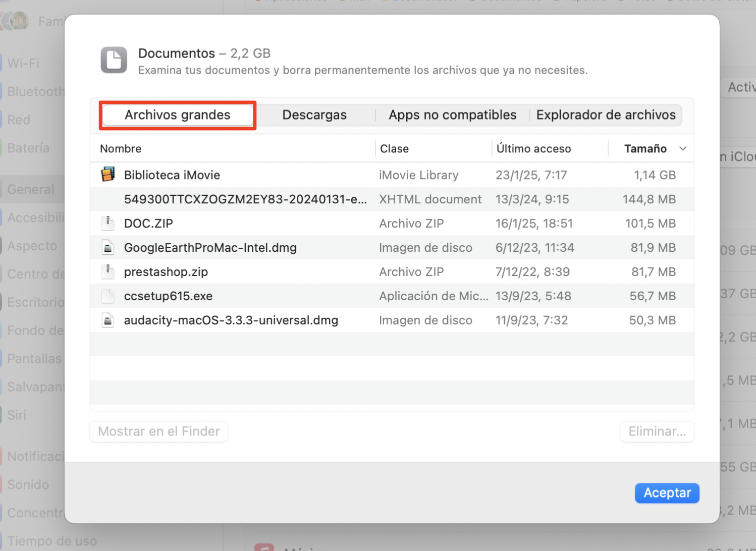This screenshot has height=551, width=756.
Task: Click the ccsetup615.exe file icon
Action: click(107, 296)
